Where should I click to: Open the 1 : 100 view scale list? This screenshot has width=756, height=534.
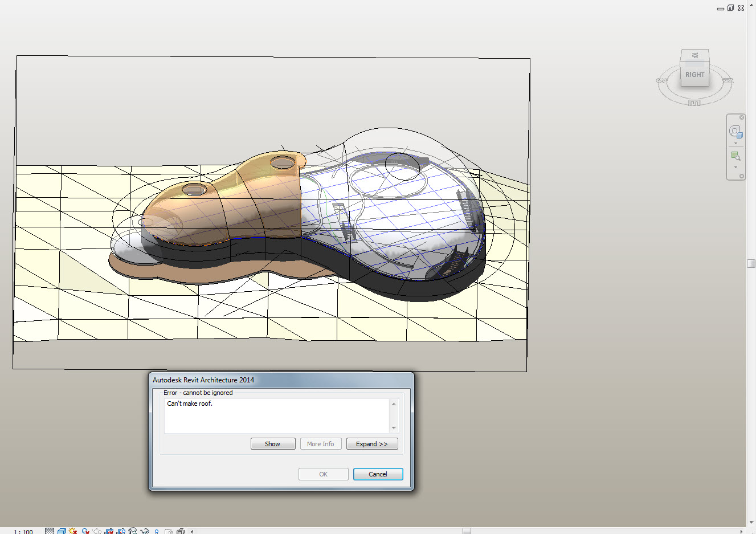point(23,531)
